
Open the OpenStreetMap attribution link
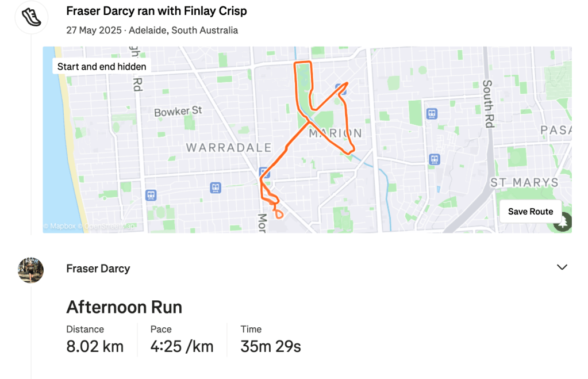109,227
